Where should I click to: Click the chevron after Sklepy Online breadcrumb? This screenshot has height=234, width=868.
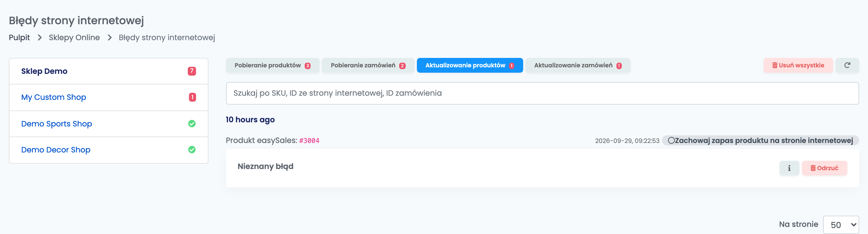pyautogui.click(x=110, y=38)
